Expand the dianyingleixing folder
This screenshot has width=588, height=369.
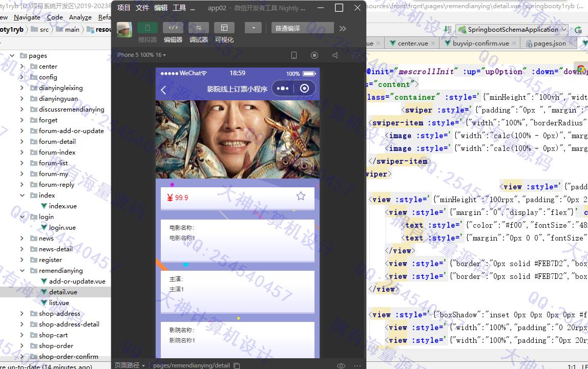(22, 88)
